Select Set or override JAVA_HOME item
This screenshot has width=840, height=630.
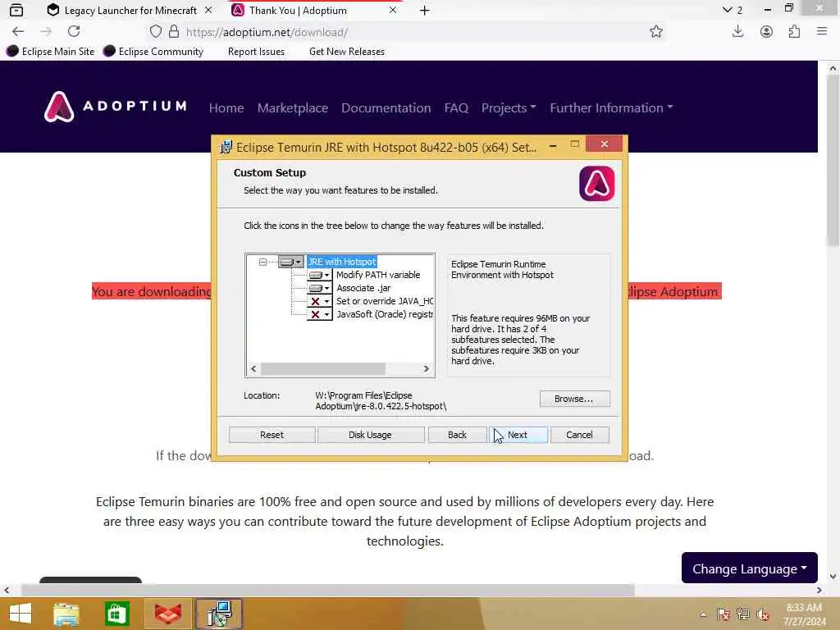tap(385, 301)
